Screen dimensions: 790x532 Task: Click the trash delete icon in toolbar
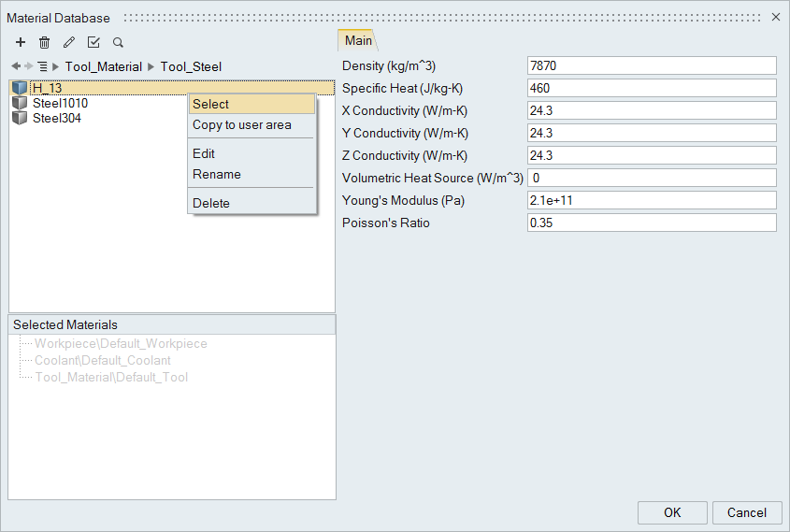coord(44,42)
